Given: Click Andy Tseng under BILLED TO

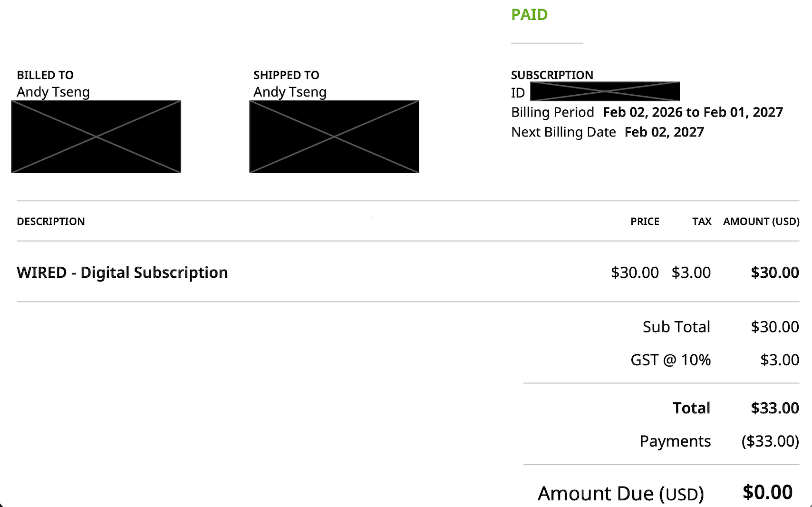Looking at the screenshot, I should pos(53,92).
